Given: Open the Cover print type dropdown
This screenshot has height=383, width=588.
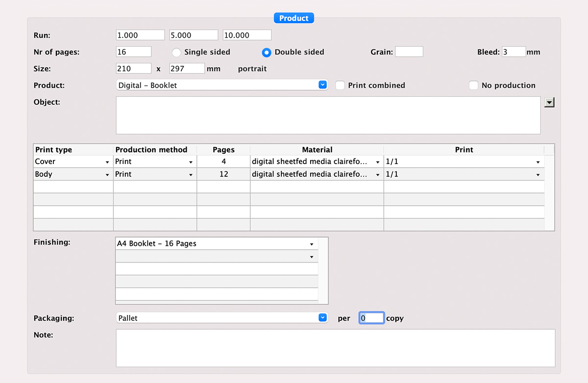Looking at the screenshot, I should (107, 162).
